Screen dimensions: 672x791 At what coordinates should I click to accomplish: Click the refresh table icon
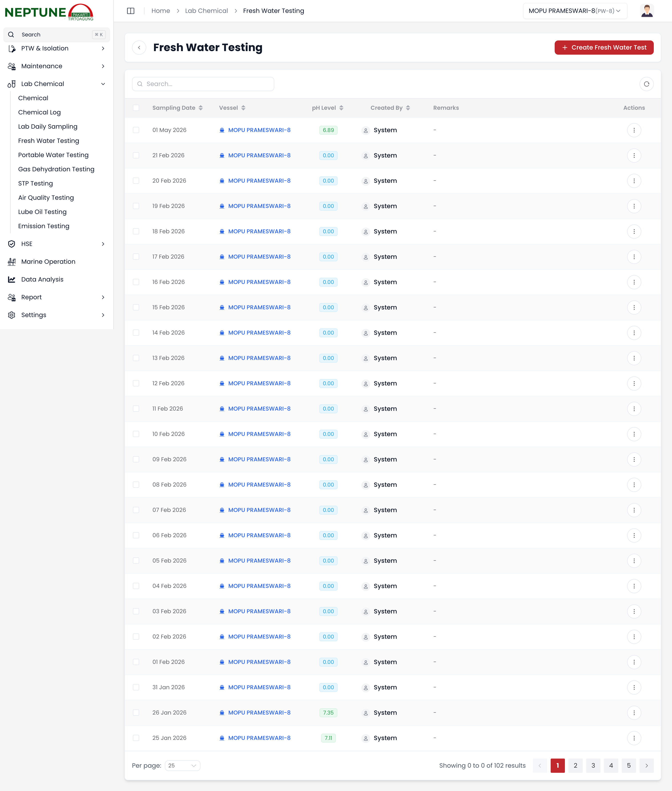[x=646, y=84]
